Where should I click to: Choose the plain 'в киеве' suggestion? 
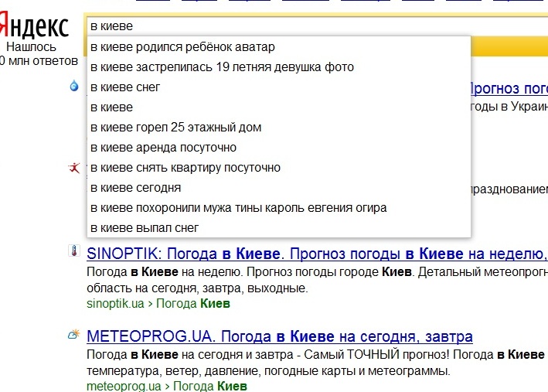(279, 107)
